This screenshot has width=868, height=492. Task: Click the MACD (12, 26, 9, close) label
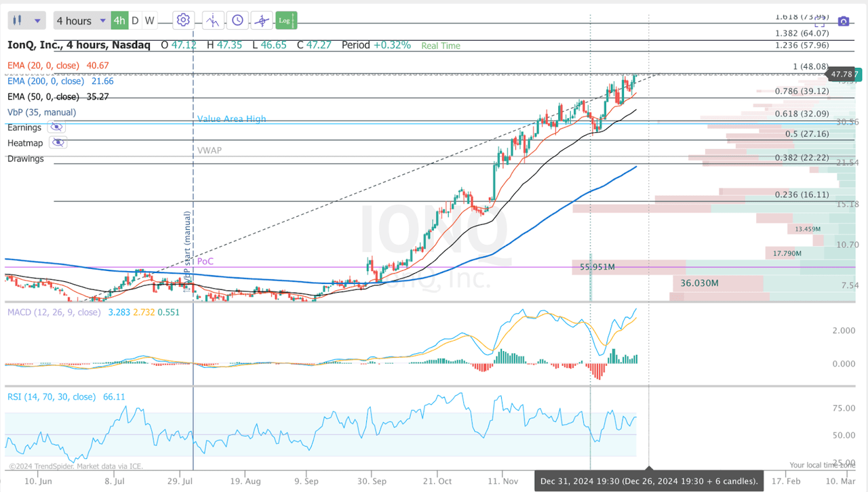(54, 312)
